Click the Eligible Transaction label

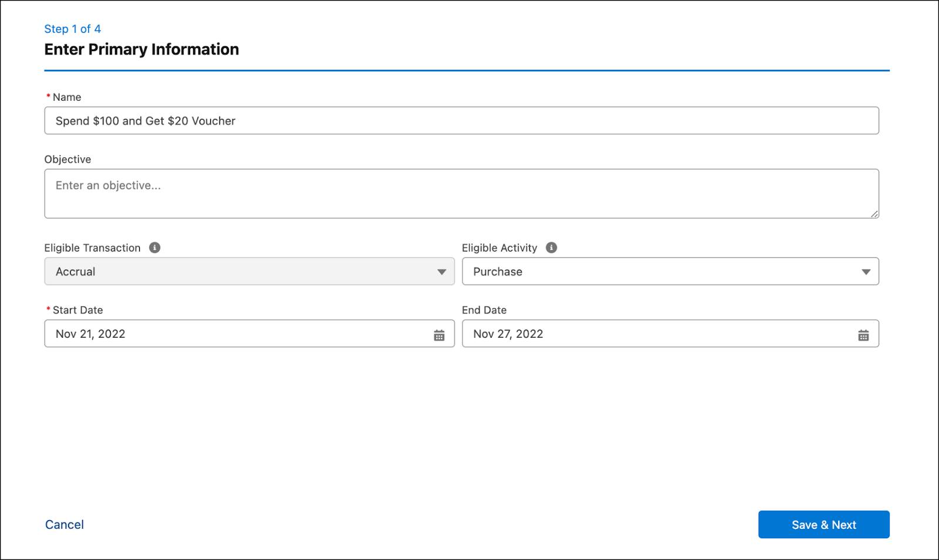tap(92, 247)
